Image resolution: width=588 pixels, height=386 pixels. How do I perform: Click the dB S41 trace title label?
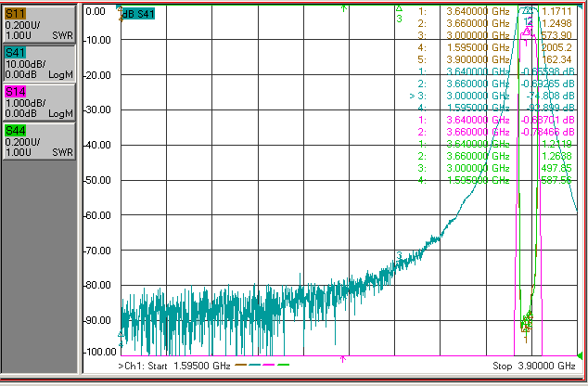tap(138, 14)
